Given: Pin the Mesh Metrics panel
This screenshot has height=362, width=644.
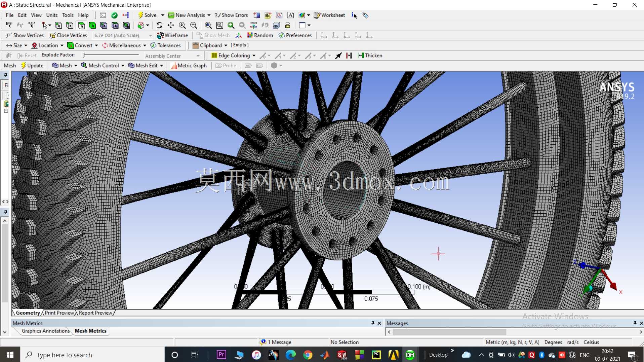Looking at the screenshot, I should tap(373, 323).
